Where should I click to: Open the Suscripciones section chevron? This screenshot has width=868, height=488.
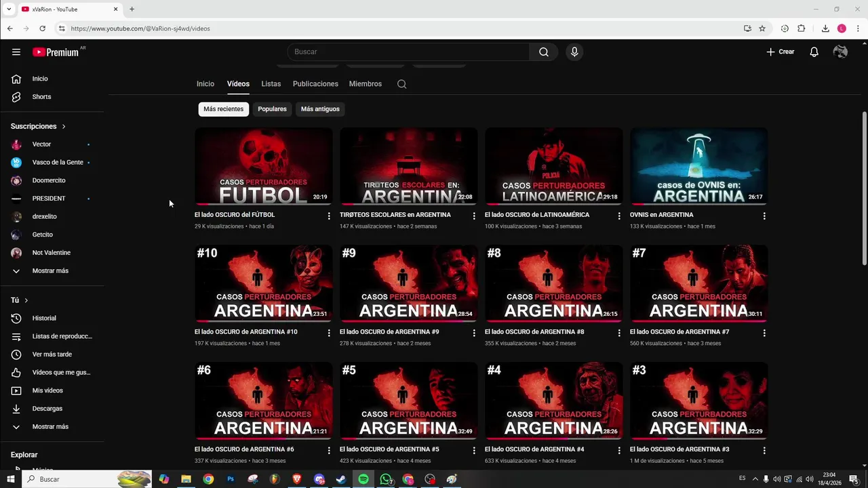point(64,127)
